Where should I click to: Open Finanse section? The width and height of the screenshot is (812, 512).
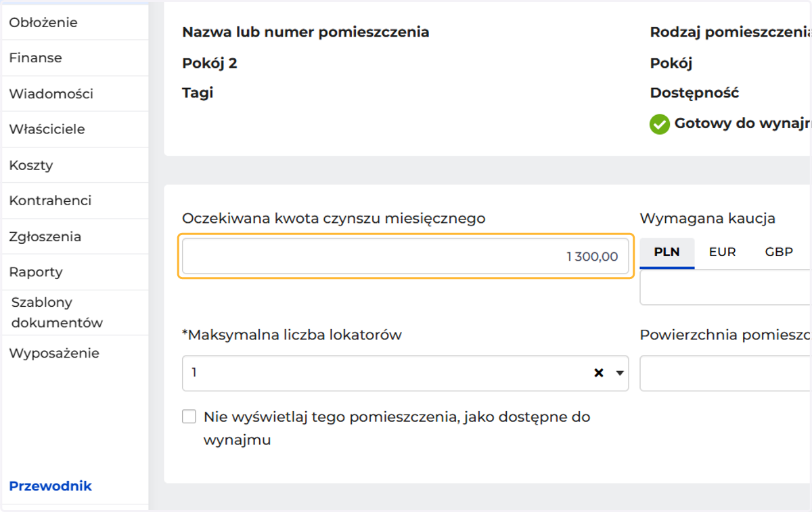click(x=35, y=58)
